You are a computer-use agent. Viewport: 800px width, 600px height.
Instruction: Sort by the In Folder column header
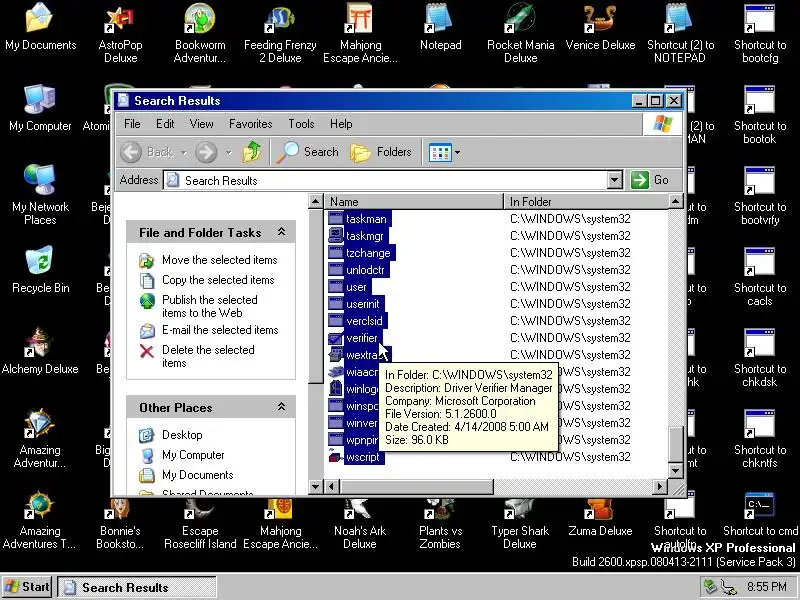(x=586, y=202)
